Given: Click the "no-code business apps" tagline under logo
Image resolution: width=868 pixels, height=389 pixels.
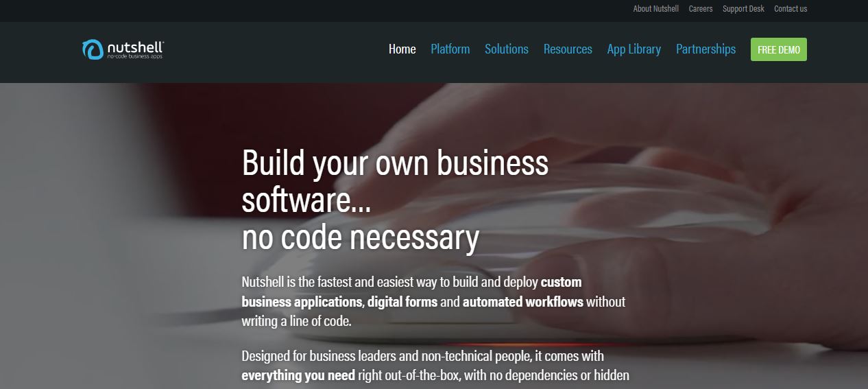Looking at the screenshot, I should coord(135,56).
